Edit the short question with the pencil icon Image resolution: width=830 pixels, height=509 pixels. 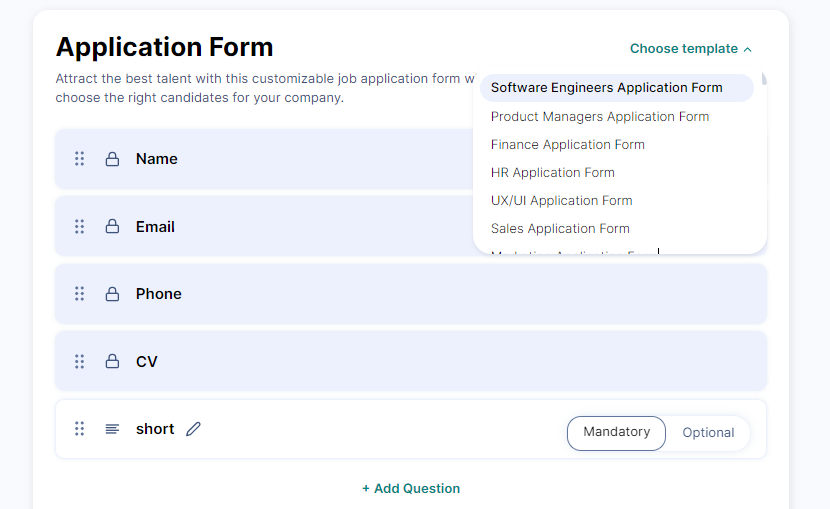(x=194, y=429)
